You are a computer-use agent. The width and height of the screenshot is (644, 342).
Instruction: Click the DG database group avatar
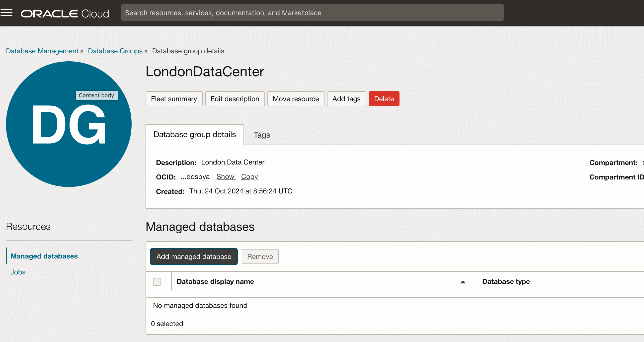click(x=69, y=124)
